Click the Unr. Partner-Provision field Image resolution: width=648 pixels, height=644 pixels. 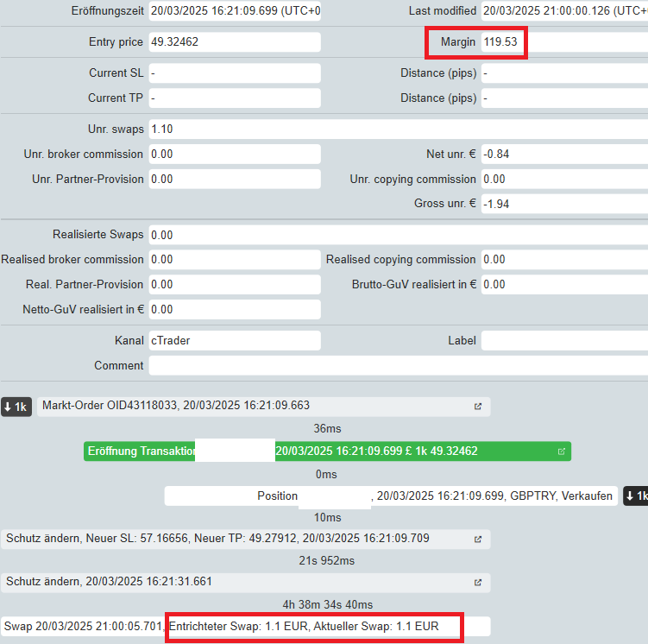(235, 179)
